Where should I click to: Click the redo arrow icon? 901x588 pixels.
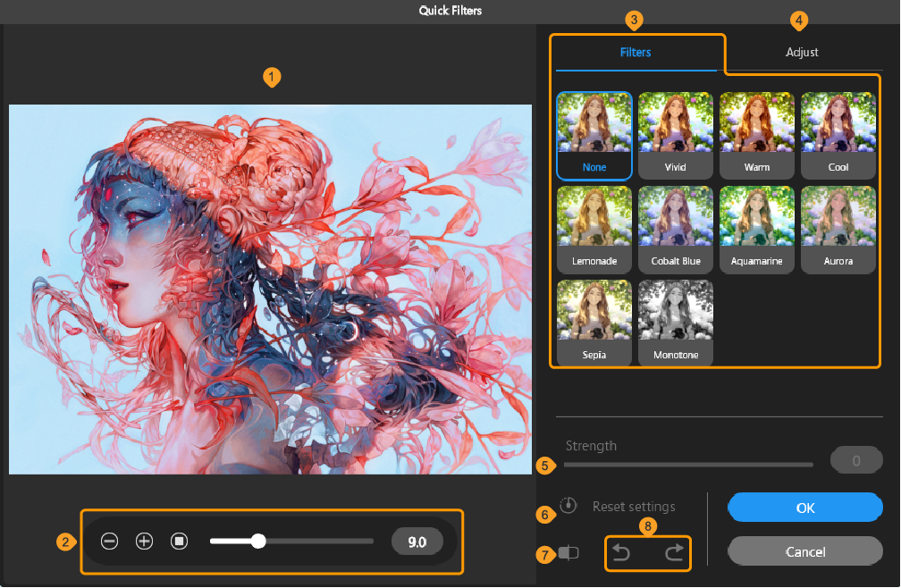point(674,553)
